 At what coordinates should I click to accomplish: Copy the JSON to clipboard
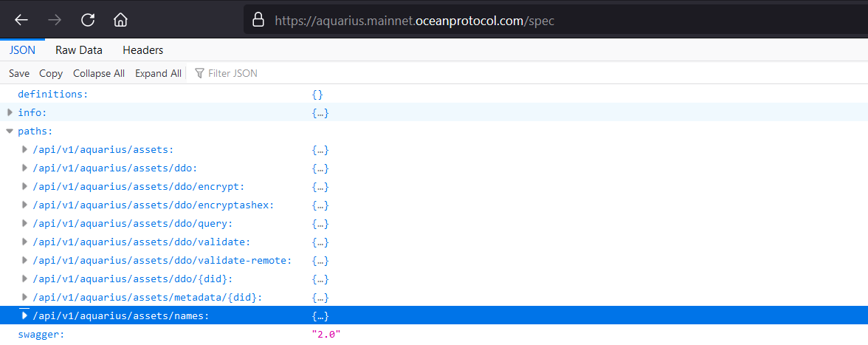51,73
